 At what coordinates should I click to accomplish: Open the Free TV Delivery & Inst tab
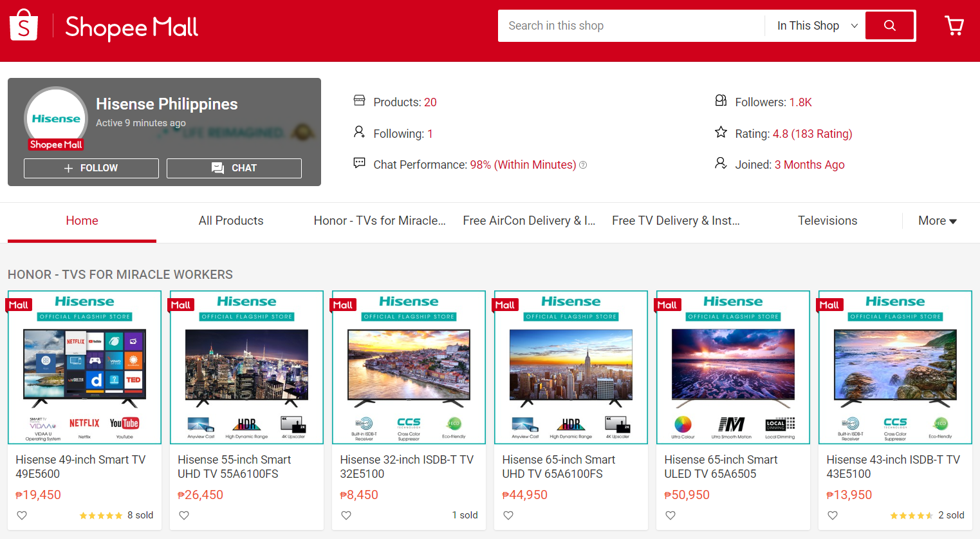pos(676,221)
